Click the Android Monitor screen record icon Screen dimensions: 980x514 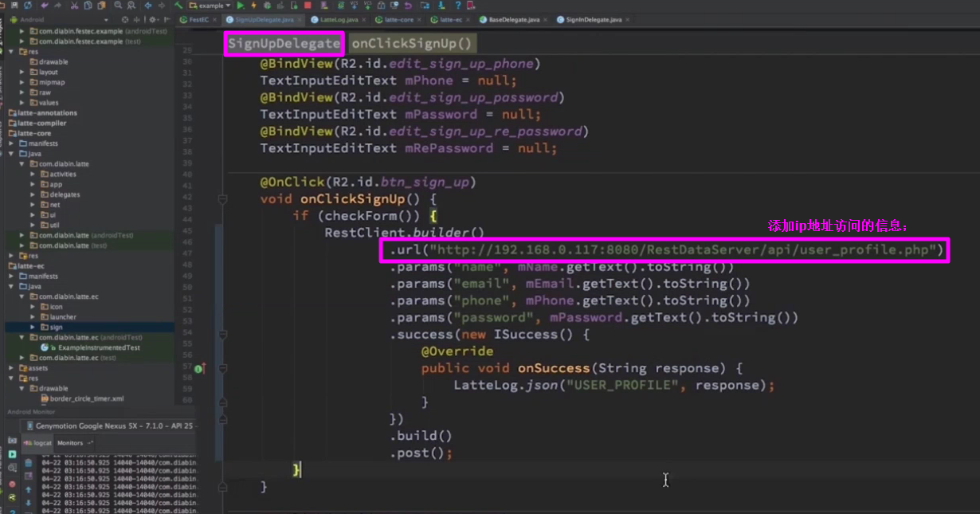[12, 454]
